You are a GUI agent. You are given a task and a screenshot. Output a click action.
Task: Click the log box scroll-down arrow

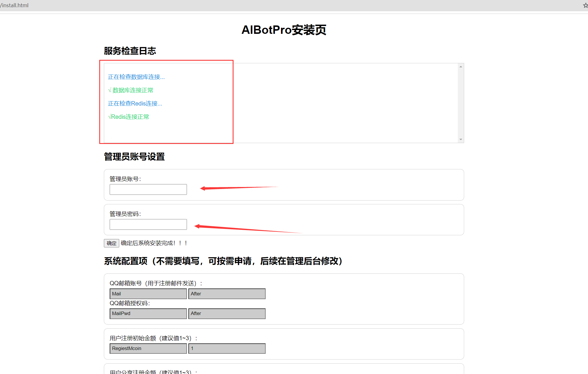coord(461,140)
